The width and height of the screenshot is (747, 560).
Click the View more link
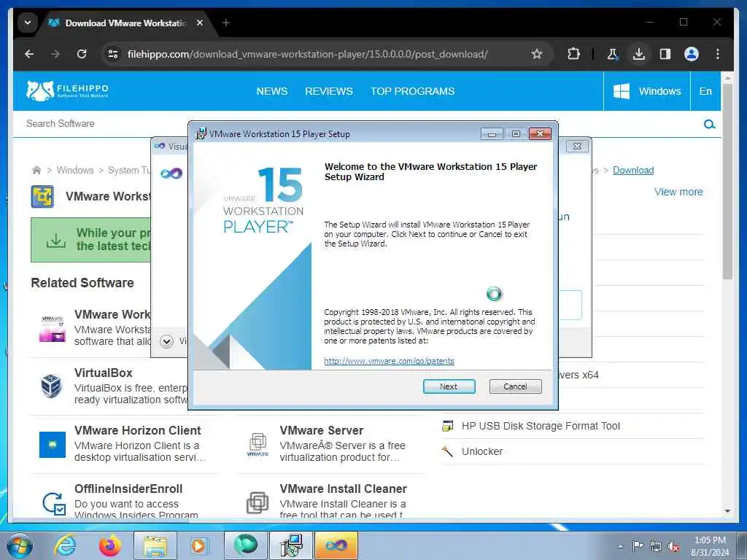678,192
